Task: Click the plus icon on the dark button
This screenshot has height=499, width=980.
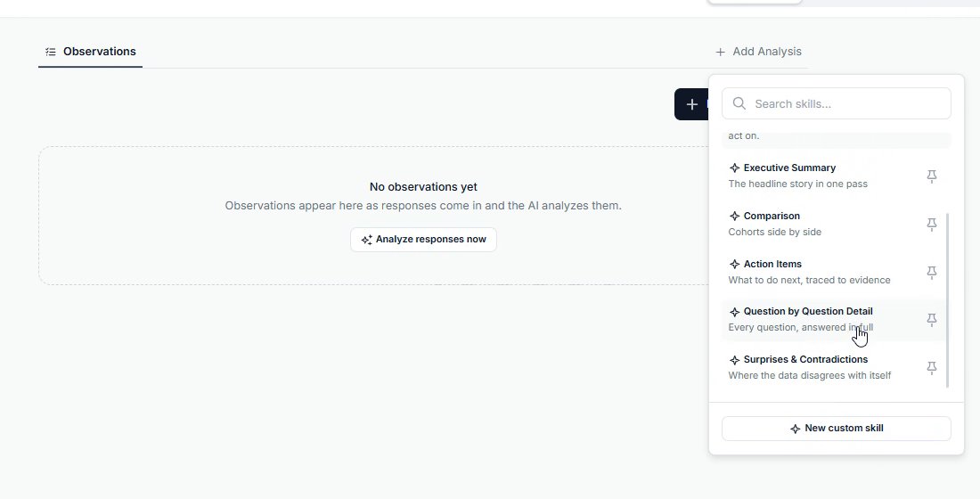Action: [x=692, y=104]
